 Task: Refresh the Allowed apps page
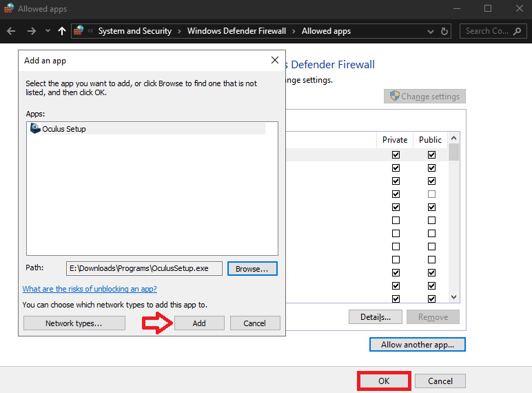point(444,31)
